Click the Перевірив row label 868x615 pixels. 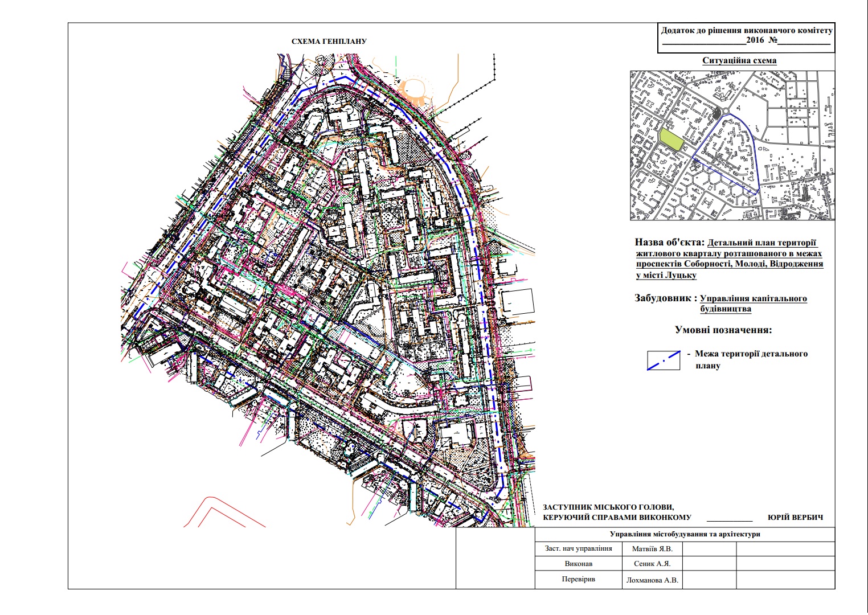coord(578,580)
